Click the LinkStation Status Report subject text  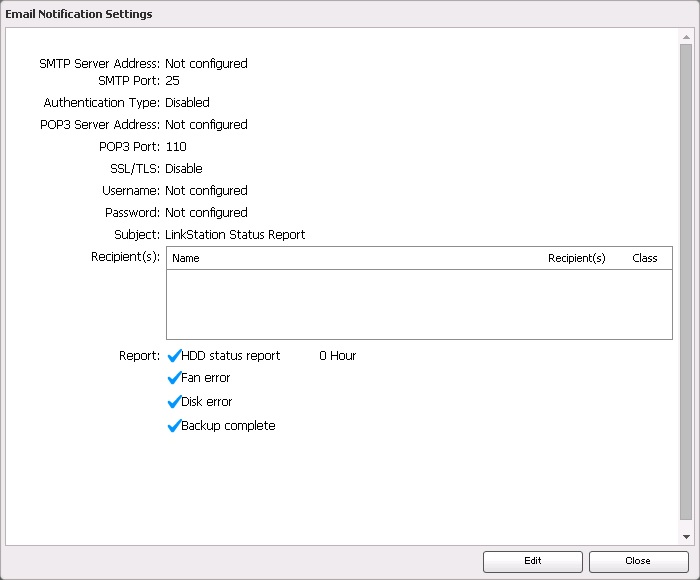coord(235,235)
